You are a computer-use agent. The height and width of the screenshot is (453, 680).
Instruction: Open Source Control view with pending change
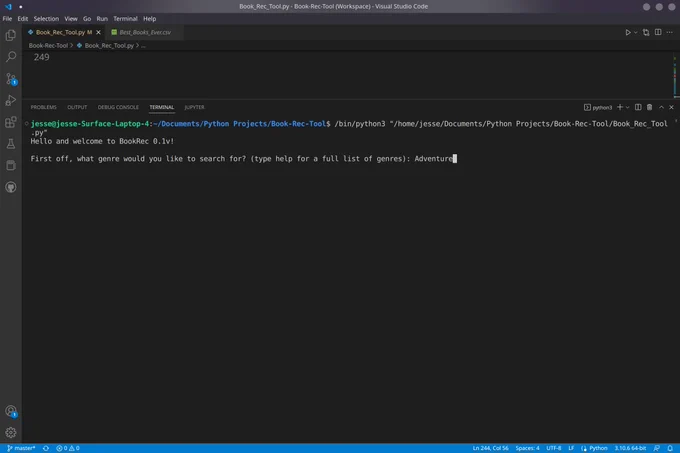(x=11, y=79)
